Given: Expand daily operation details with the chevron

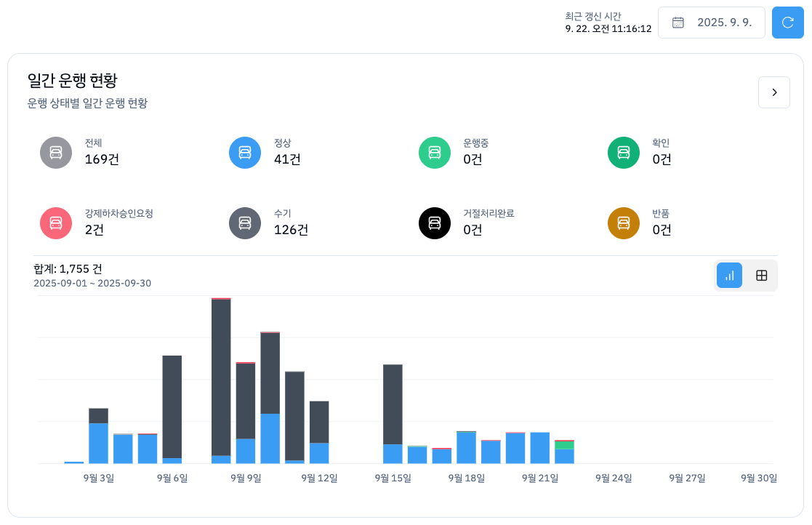Looking at the screenshot, I should [774, 92].
